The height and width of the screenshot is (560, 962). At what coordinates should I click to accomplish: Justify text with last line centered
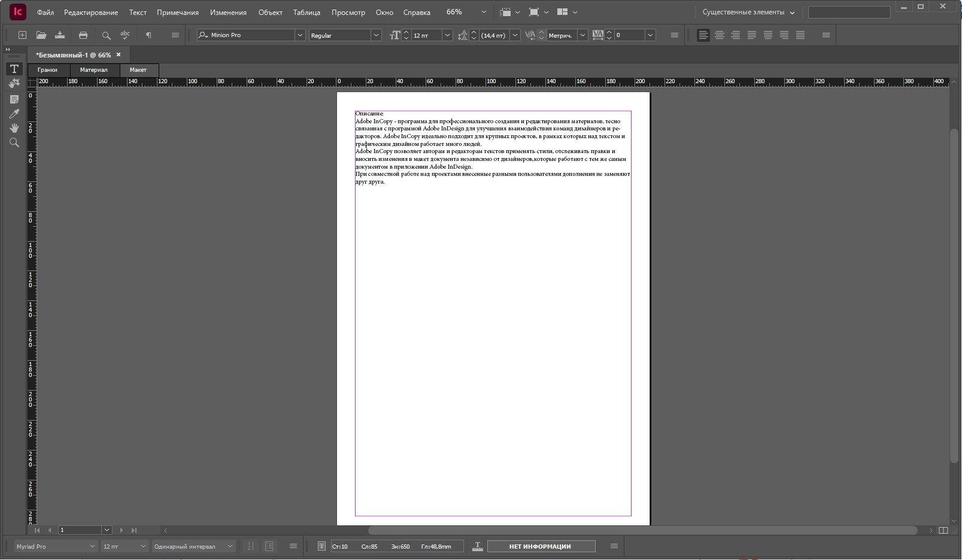(767, 35)
